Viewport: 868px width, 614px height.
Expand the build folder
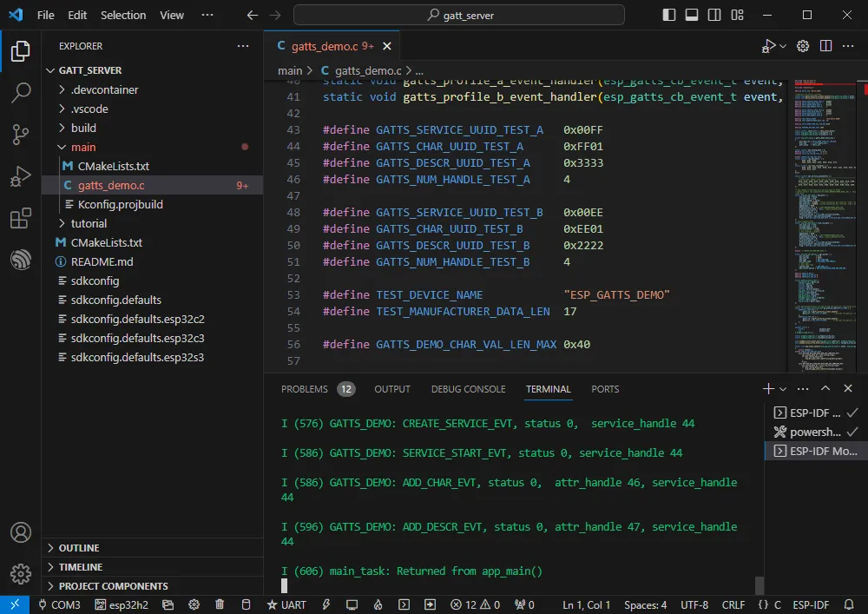pyautogui.click(x=83, y=128)
